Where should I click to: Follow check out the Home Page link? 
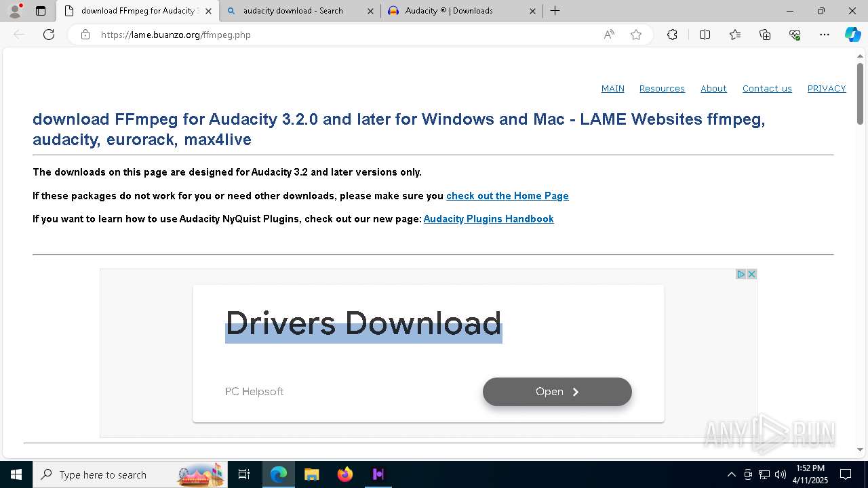click(507, 196)
